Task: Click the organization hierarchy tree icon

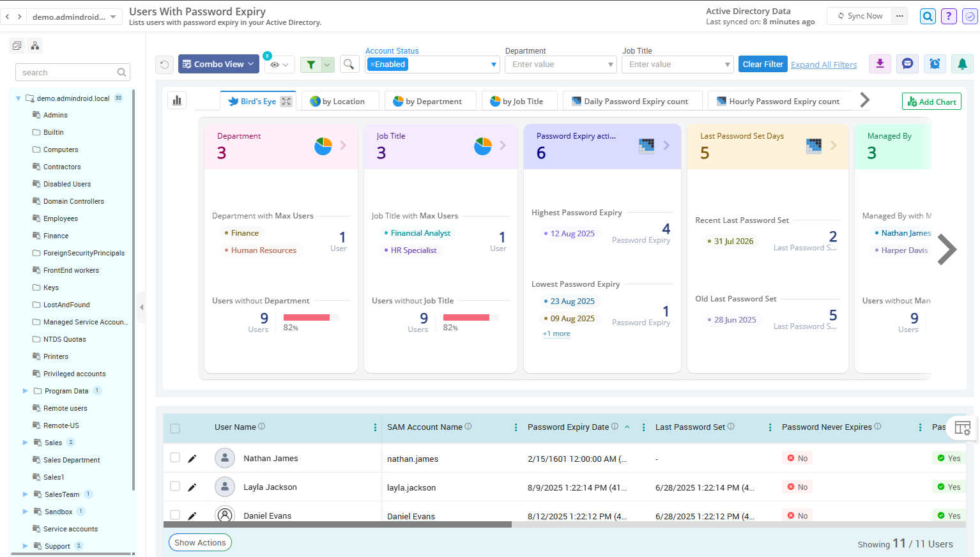Action: click(x=35, y=45)
